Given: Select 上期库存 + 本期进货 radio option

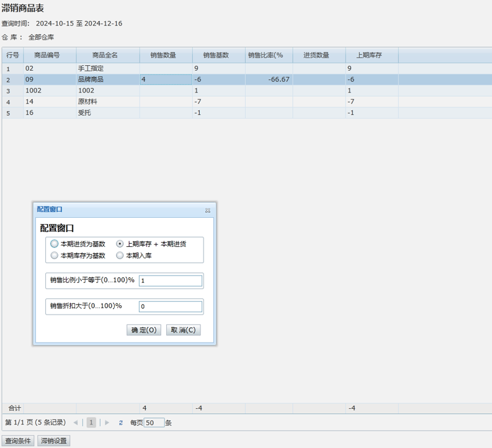Looking at the screenshot, I should pyautogui.click(x=120, y=244).
